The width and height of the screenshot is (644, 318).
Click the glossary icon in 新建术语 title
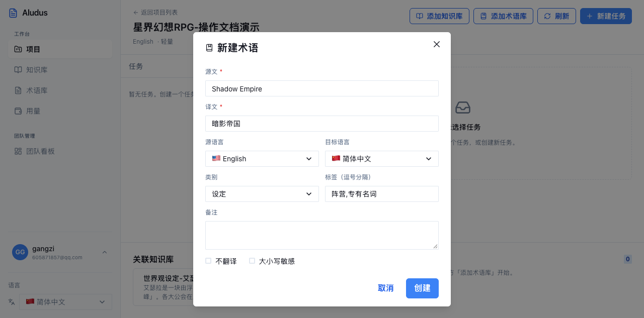coord(209,48)
